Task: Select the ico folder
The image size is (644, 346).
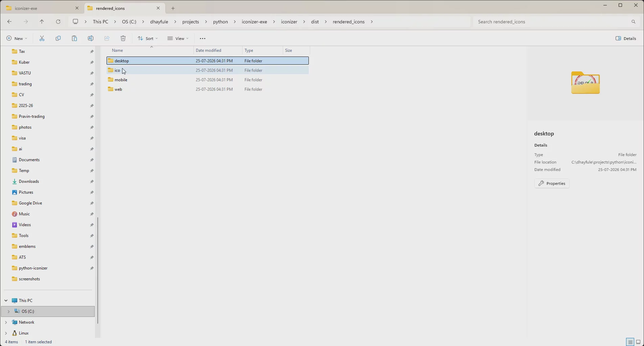Action: click(207, 70)
